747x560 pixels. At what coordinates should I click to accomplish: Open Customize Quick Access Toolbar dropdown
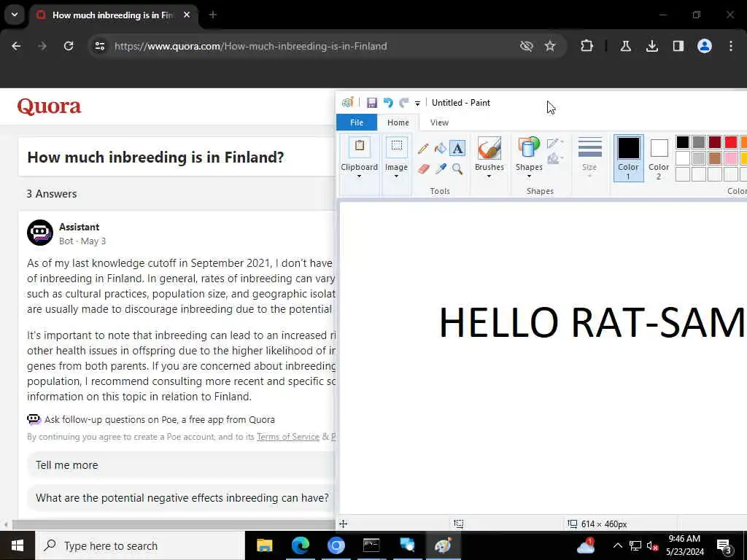417,103
